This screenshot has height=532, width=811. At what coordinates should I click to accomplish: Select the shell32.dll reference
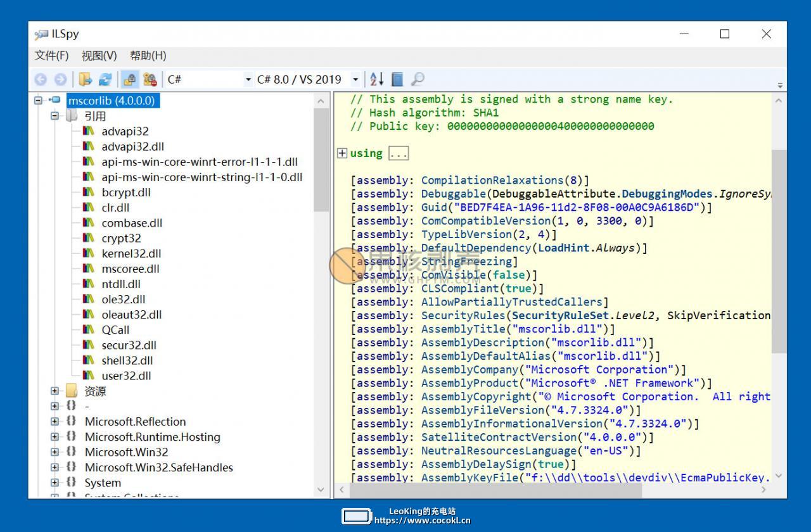coord(127,360)
